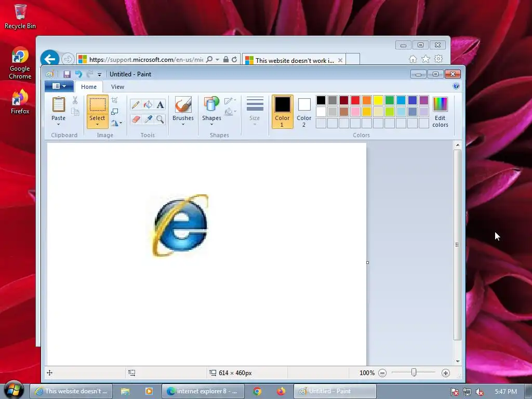The width and height of the screenshot is (532, 399).
Task: Click the zoom slider handle
Action: [414, 373]
